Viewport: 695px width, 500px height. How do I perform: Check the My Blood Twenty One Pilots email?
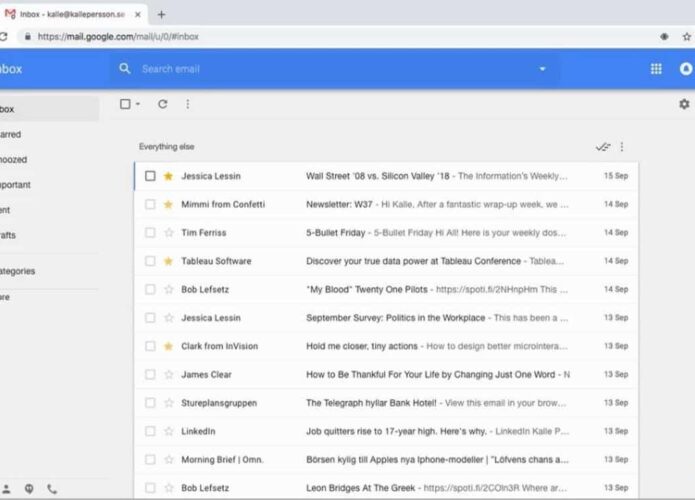tap(150, 289)
